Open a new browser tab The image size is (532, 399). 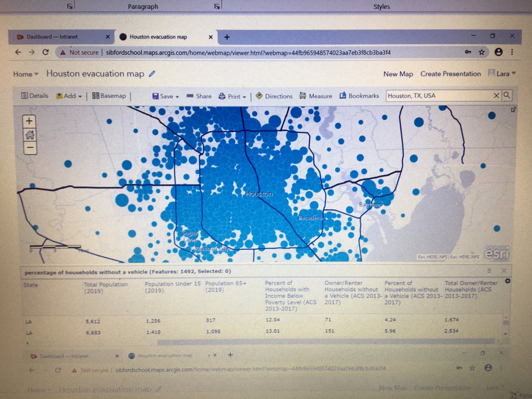tap(227, 37)
